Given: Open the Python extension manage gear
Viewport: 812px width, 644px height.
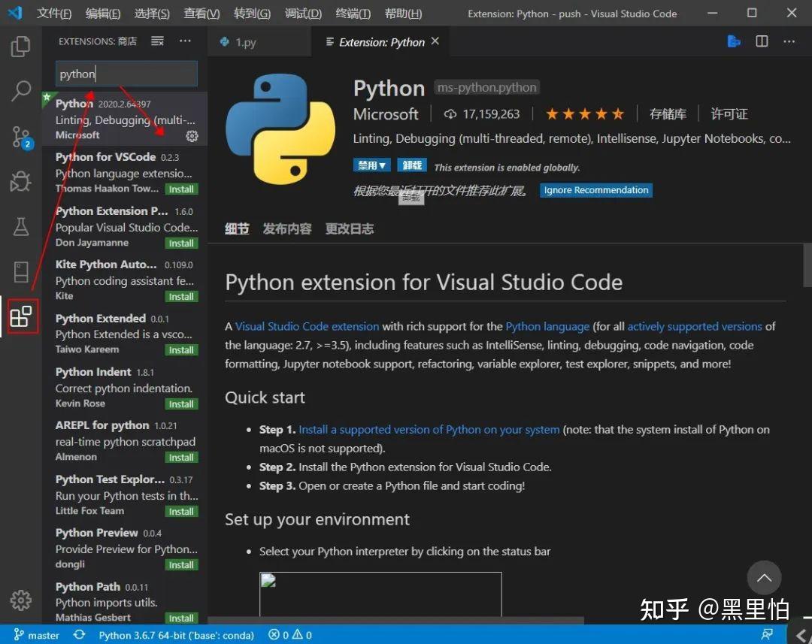Looking at the screenshot, I should pyautogui.click(x=192, y=135).
